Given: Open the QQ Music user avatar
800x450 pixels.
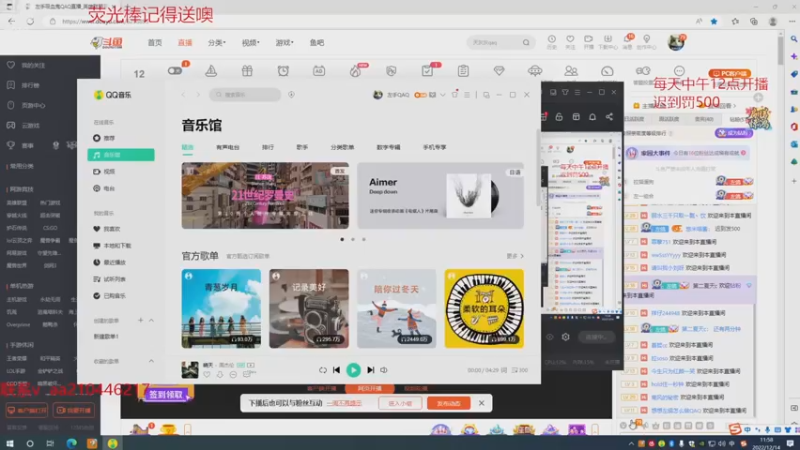Looking at the screenshot, I should click(378, 94).
